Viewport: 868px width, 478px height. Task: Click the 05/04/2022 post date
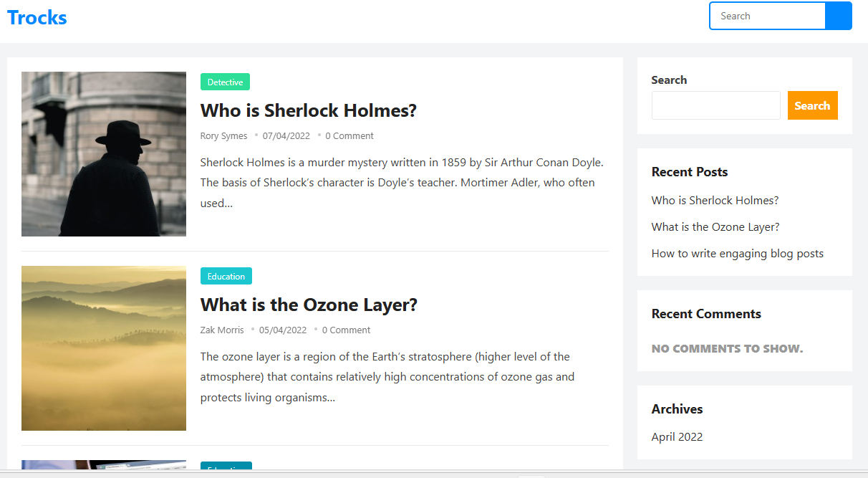click(283, 330)
